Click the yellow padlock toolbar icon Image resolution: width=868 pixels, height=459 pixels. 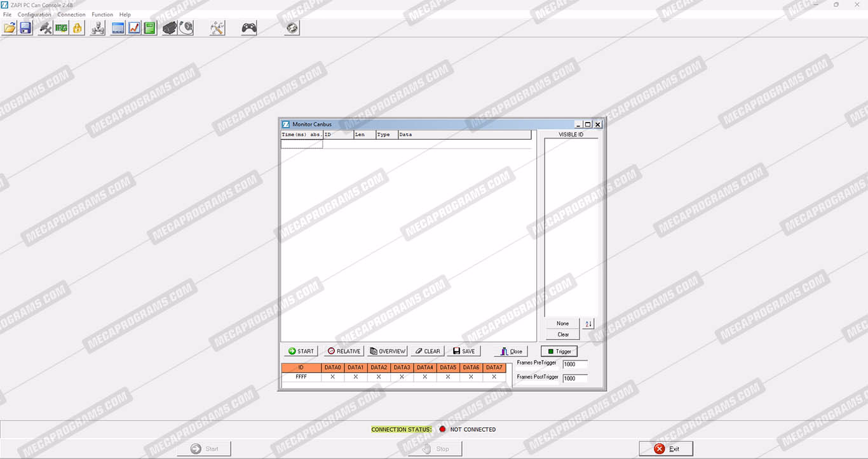pyautogui.click(x=78, y=28)
